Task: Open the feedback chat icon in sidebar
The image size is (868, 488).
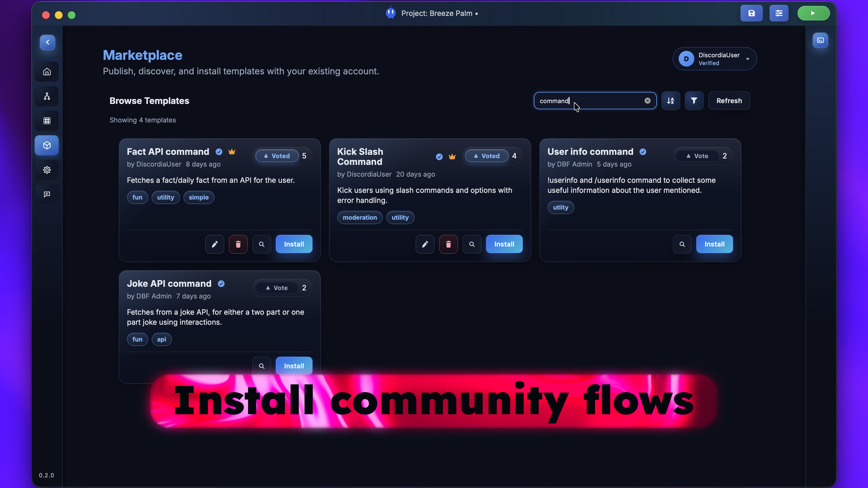Action: 47,194
